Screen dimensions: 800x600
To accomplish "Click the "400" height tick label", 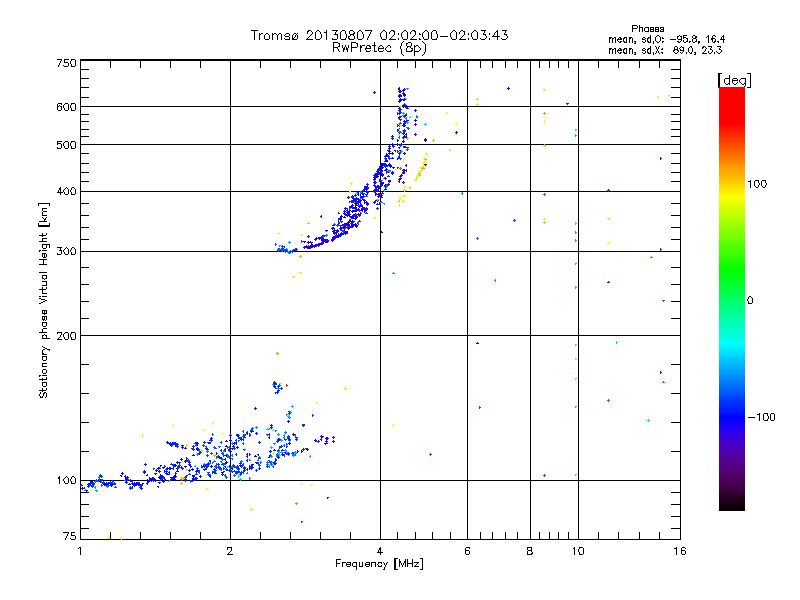I will click(66, 191).
